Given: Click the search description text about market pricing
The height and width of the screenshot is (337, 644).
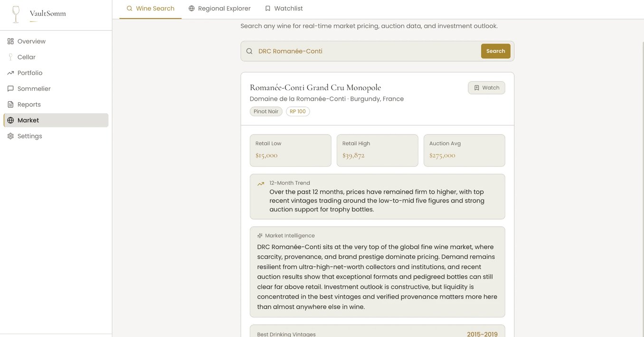Looking at the screenshot, I should (369, 26).
